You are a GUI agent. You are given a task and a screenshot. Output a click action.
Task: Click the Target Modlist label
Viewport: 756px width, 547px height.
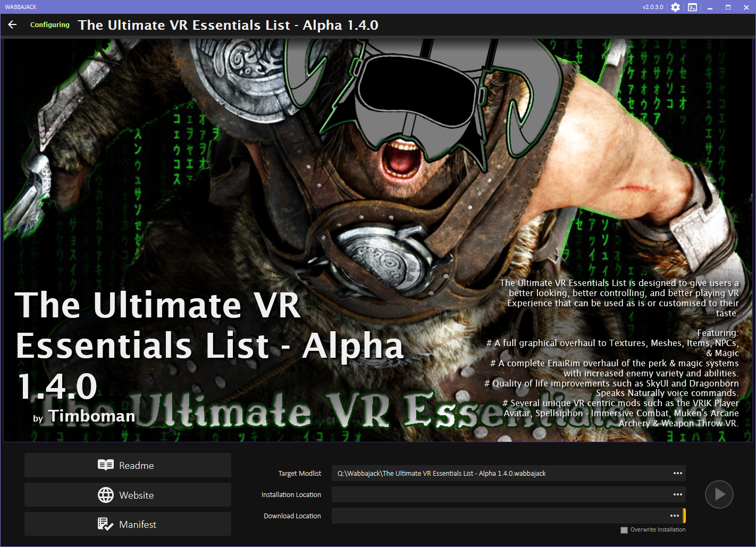pyautogui.click(x=300, y=474)
